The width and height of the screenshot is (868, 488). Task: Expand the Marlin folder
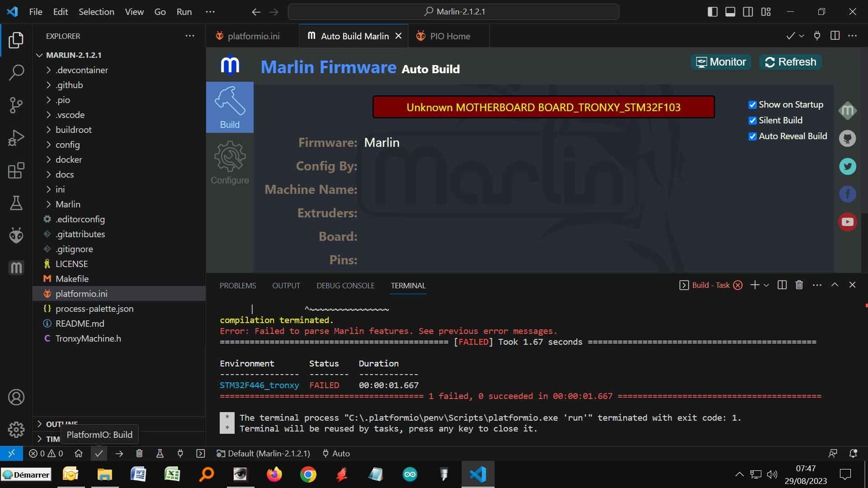pos(119,204)
